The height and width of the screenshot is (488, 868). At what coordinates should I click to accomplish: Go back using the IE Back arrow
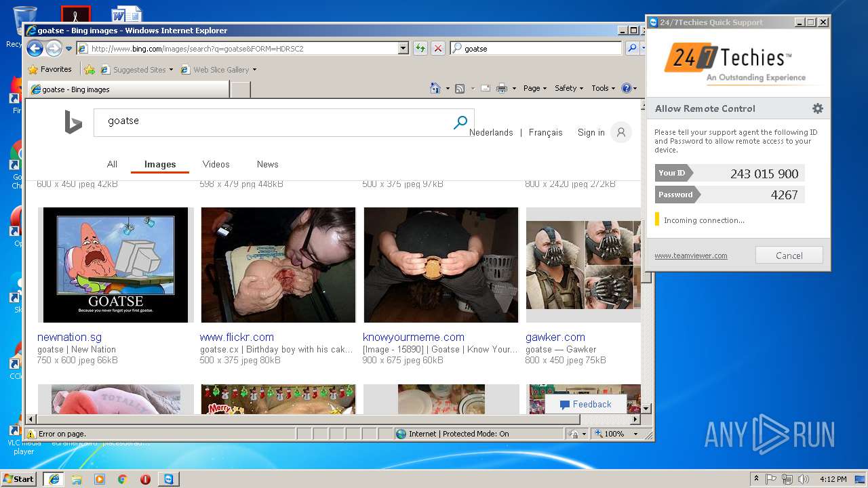(x=35, y=48)
